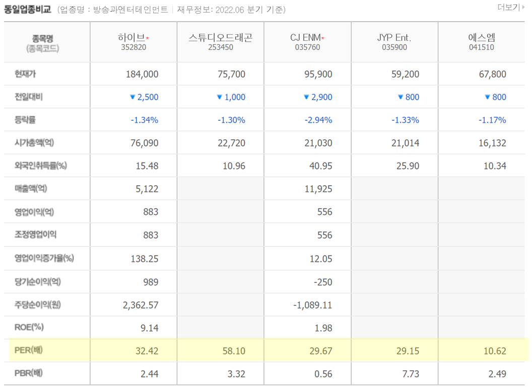This screenshot has width=532, height=392.
Task: Click the PBR(배) row label
Action: tap(29, 373)
